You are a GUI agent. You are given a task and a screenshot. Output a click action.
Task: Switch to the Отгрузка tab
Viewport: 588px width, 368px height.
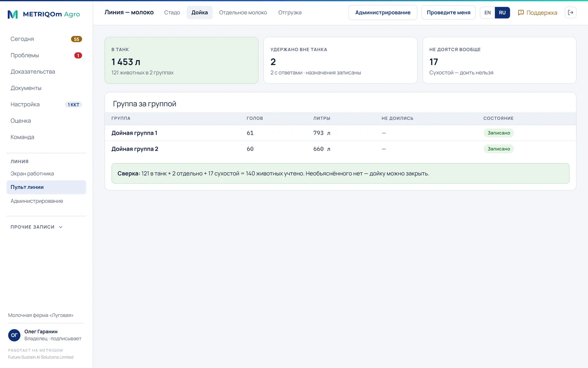click(290, 13)
